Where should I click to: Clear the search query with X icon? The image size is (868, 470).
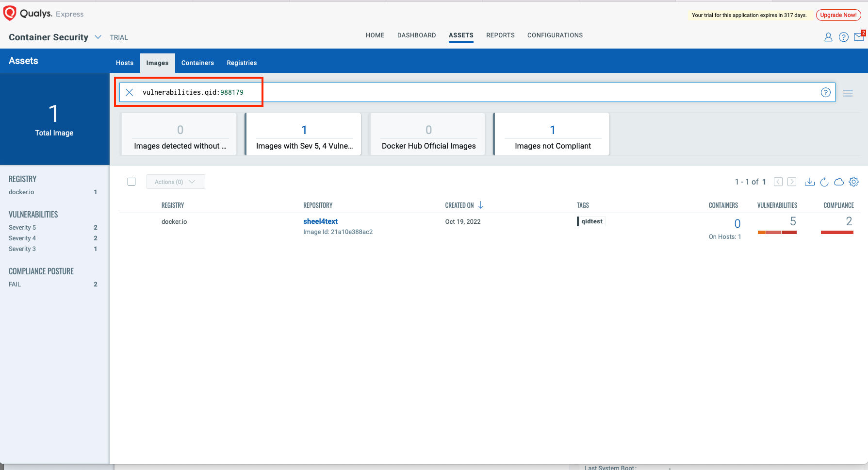click(130, 92)
